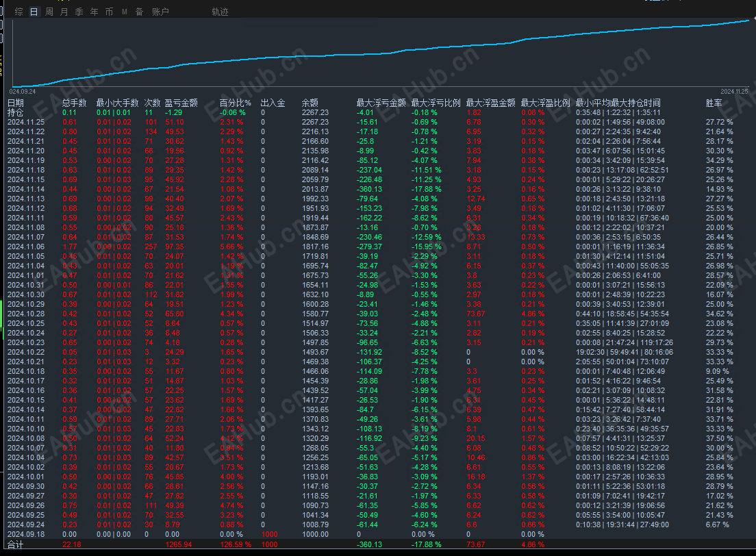Click the win rate 9.09 %

coord(718,371)
